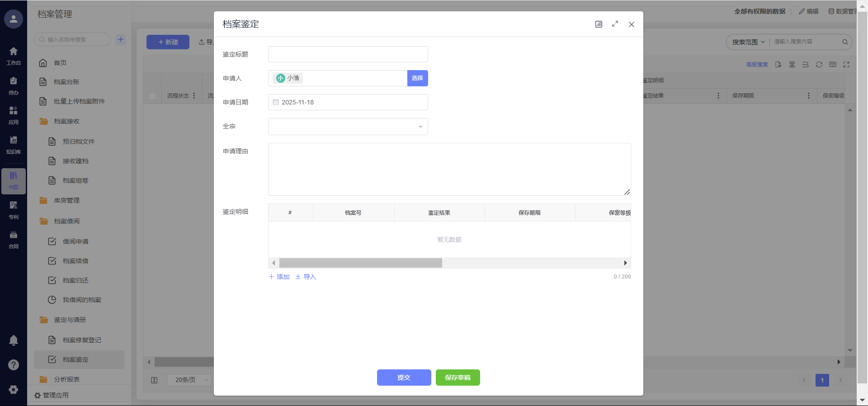Open the help question mark icon
The width and height of the screenshot is (868, 406).
14,365
